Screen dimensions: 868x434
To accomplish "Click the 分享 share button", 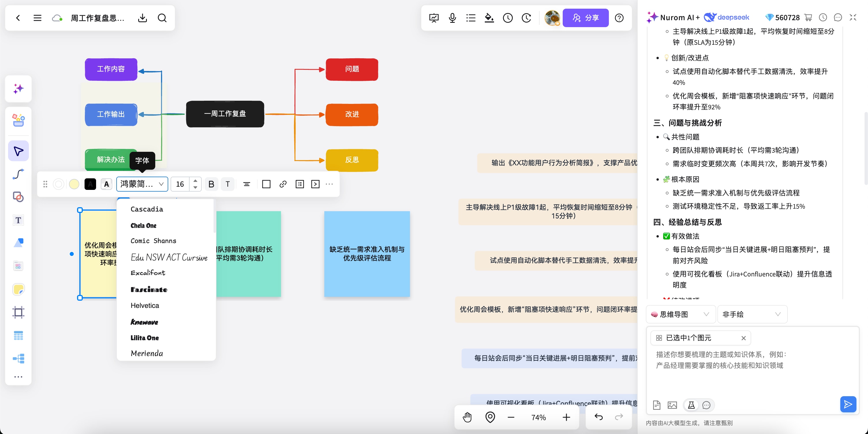I will click(x=585, y=18).
